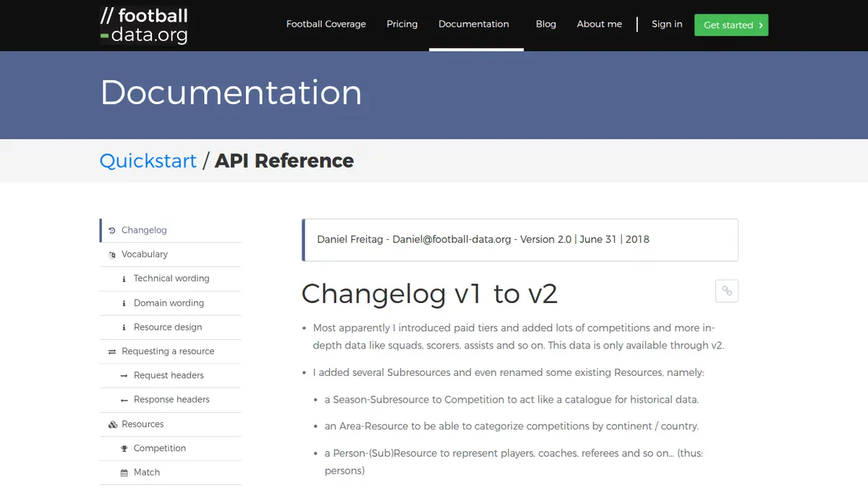The image size is (868, 488).
Task: Click the bullet 'I added several Subresources'
Action: pyautogui.click(x=509, y=373)
